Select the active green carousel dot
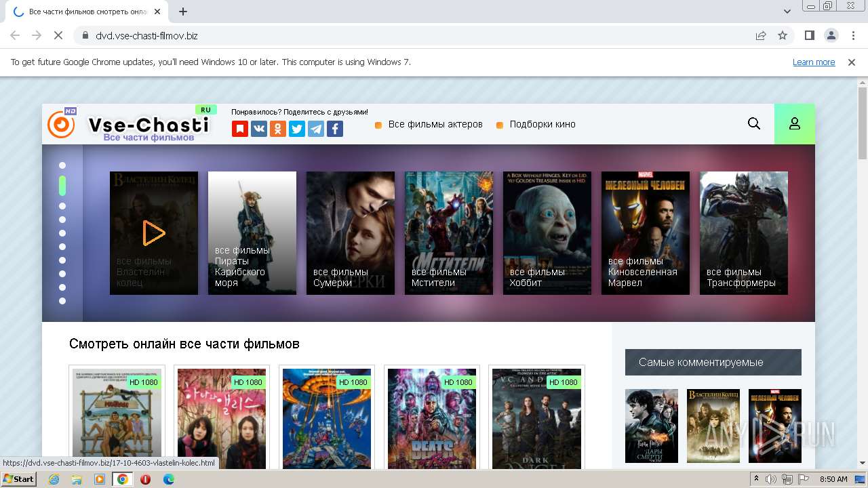 tap(62, 186)
